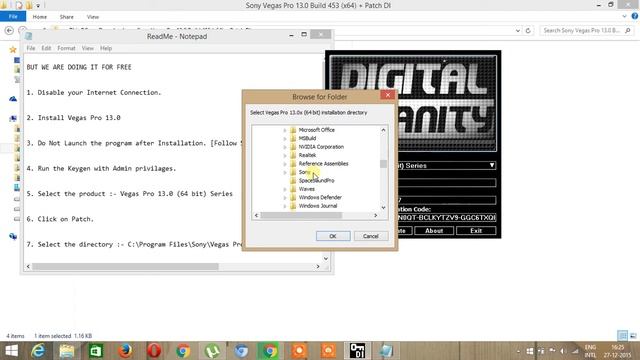640x360 pixels.
Task: Select the Windows Defender folder
Action: click(320, 198)
